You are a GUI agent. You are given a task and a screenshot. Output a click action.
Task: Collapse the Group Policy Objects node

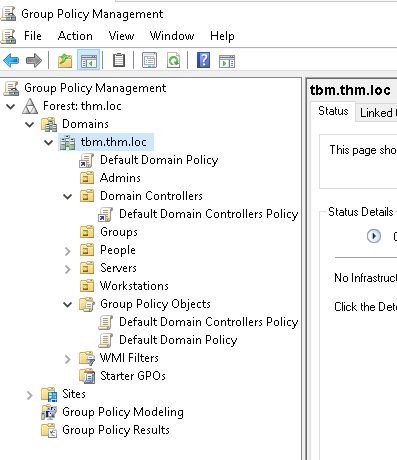pos(68,305)
